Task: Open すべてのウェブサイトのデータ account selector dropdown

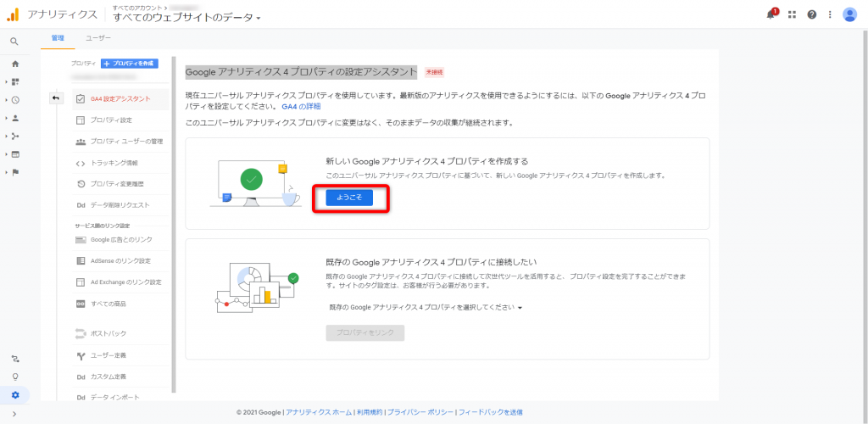Action: [186, 18]
